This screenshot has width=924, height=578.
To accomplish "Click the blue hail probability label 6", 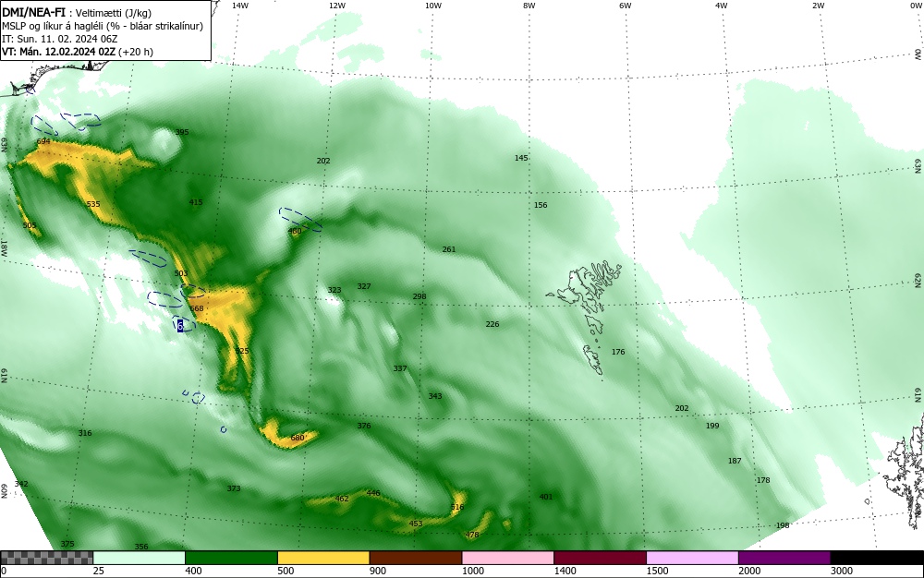I will tap(180, 325).
